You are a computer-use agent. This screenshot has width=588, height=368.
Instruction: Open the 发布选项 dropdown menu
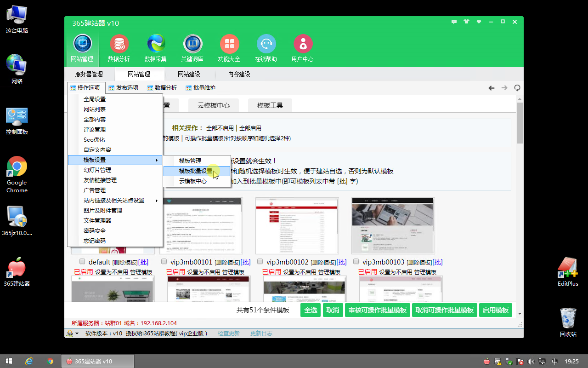point(124,88)
